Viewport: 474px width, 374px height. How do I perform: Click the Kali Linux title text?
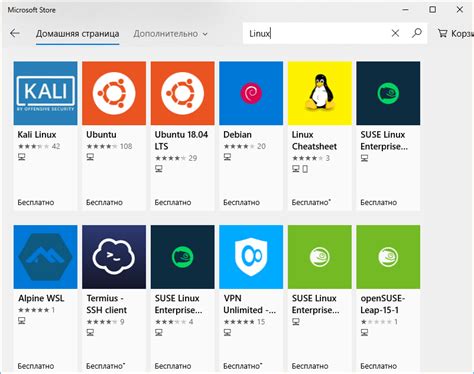pyautogui.click(x=37, y=135)
